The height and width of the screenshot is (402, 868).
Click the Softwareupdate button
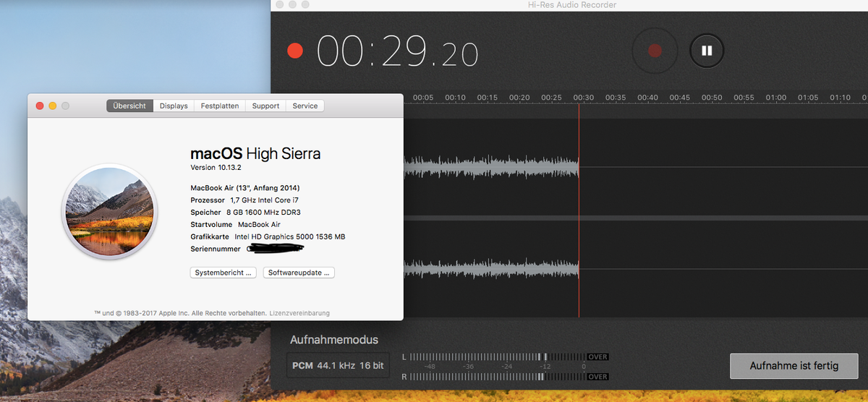tap(299, 273)
